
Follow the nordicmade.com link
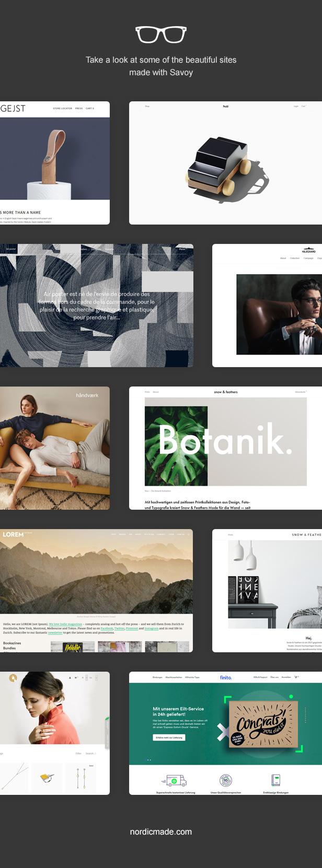pos(161,831)
